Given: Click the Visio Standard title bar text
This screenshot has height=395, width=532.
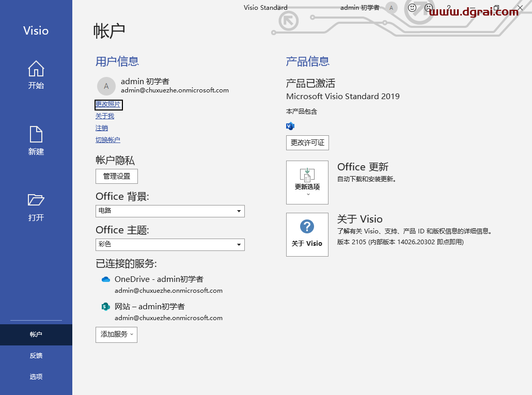Looking at the screenshot, I should click(265, 7).
